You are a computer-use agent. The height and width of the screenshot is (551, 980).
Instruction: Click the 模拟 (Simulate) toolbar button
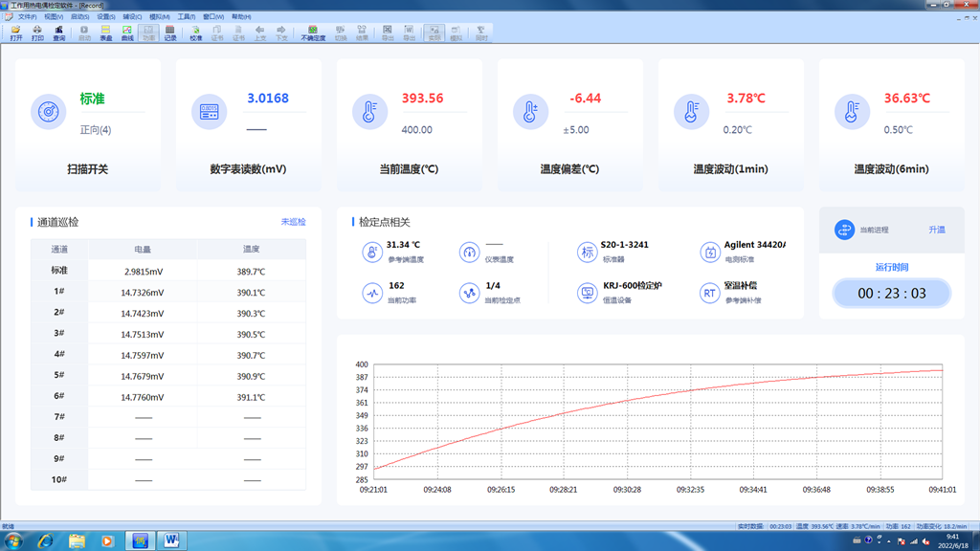point(457,33)
